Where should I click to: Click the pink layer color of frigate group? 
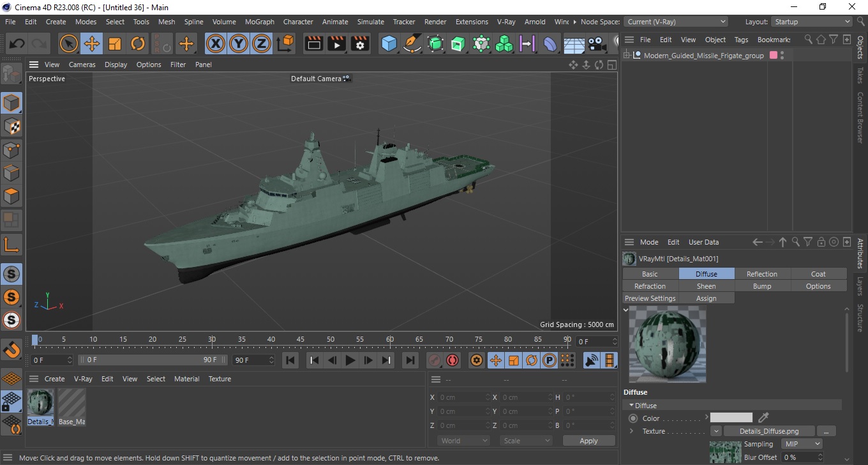pyautogui.click(x=774, y=56)
